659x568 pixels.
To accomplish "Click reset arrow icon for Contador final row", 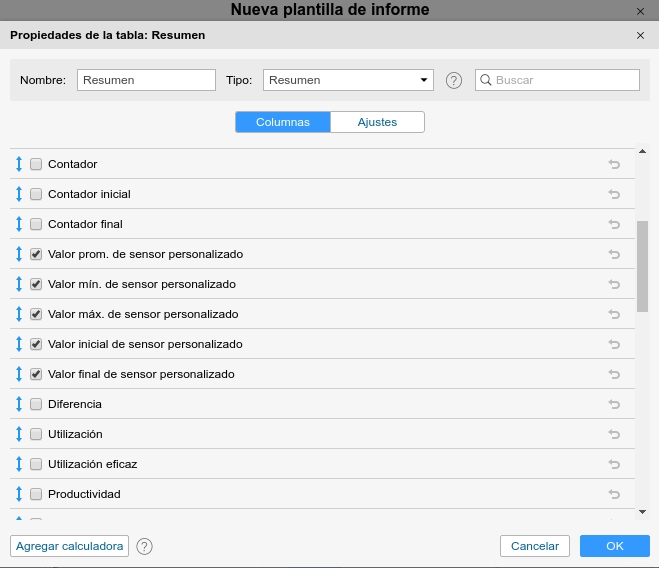I will pyautogui.click(x=614, y=224).
